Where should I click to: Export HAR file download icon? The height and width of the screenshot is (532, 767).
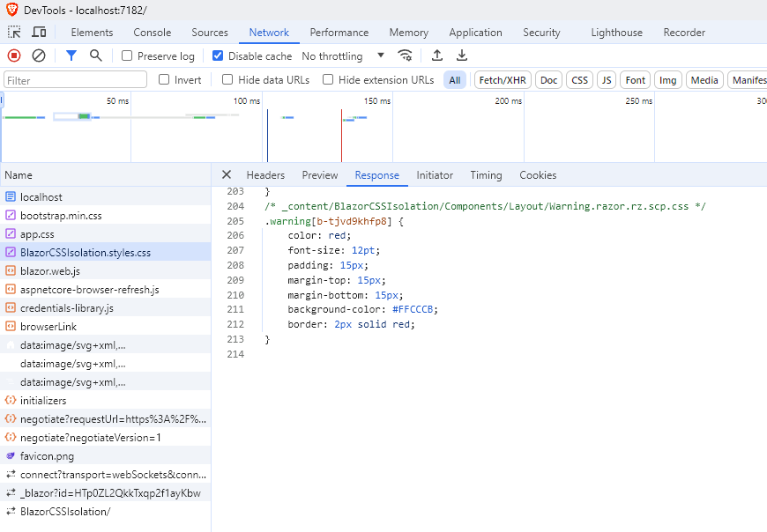(462, 55)
